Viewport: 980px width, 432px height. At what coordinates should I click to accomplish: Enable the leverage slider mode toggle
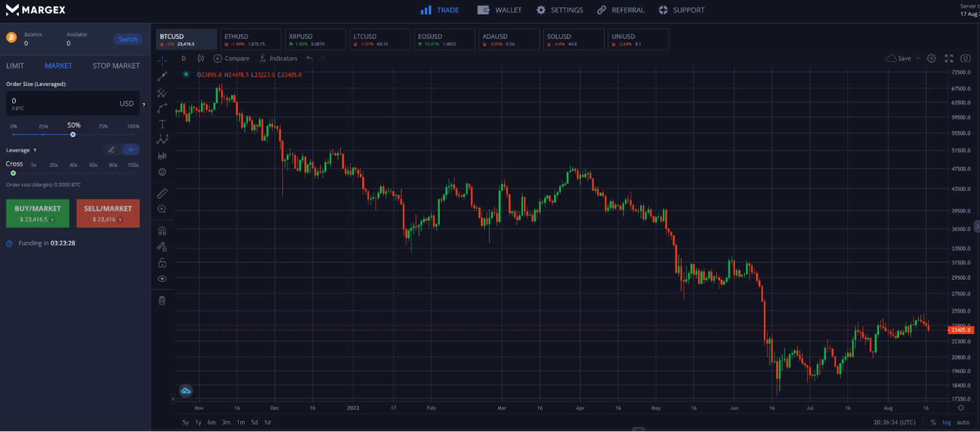(x=130, y=150)
